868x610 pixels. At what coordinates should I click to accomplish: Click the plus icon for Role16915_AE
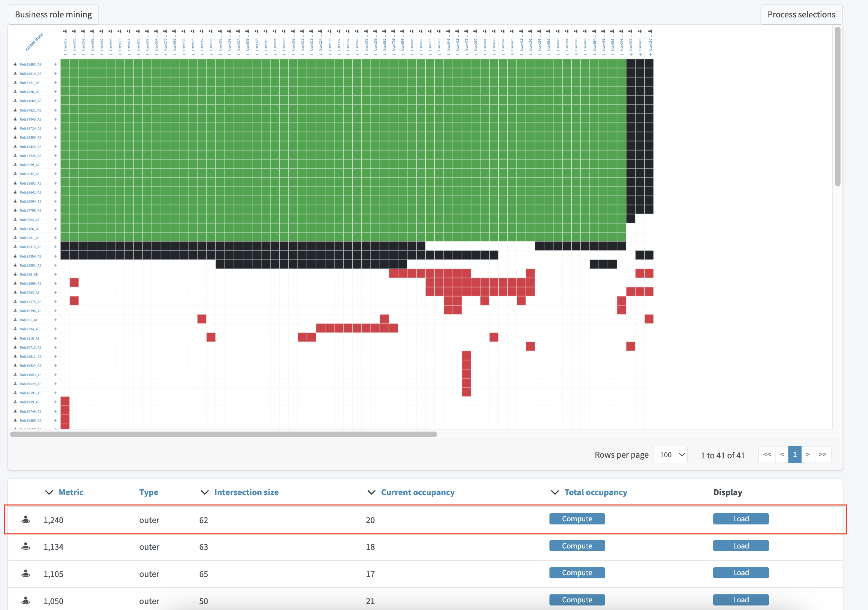point(56,247)
